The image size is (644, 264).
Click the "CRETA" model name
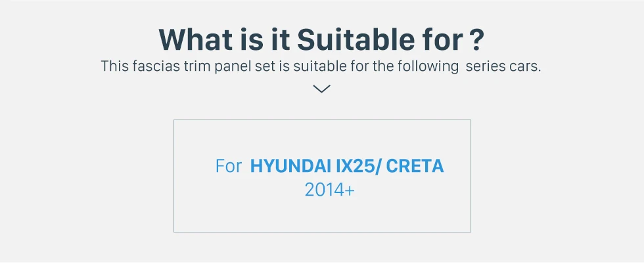(x=415, y=166)
